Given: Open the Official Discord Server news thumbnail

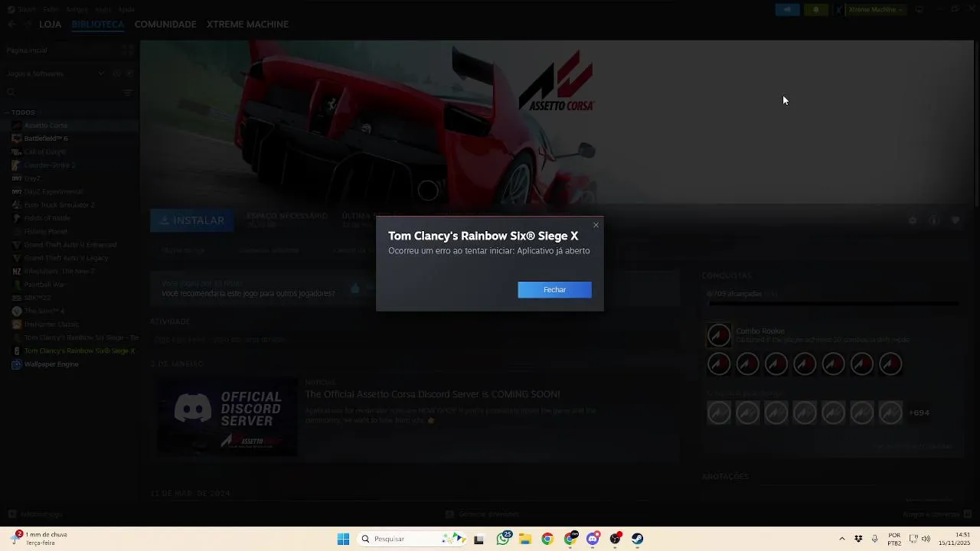Looking at the screenshot, I should [x=227, y=417].
